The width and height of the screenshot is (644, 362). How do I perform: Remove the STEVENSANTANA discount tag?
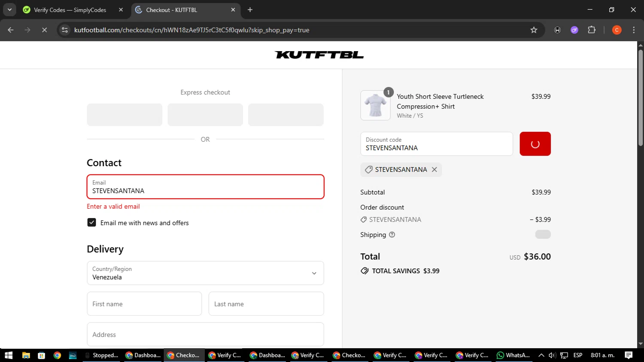pyautogui.click(x=434, y=170)
